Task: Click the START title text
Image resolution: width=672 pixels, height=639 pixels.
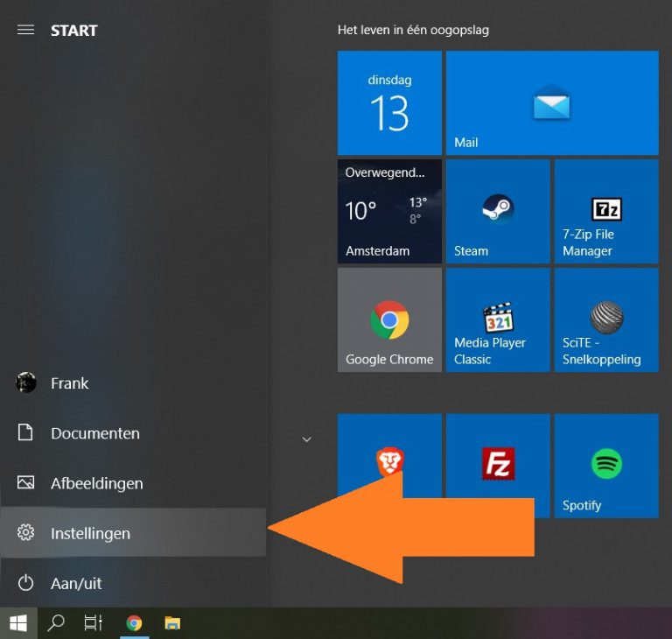Action: [74, 31]
